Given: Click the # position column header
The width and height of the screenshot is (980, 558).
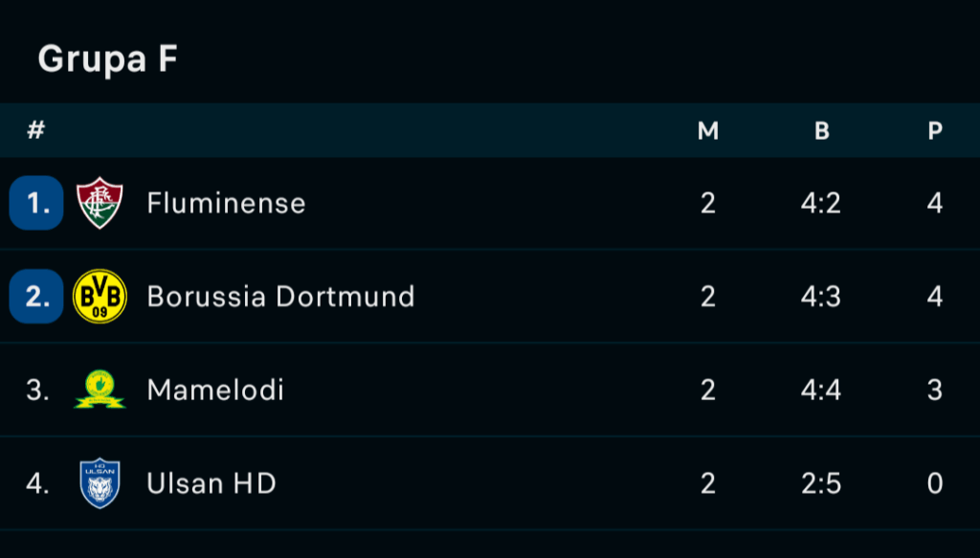Looking at the screenshot, I should 36,130.
